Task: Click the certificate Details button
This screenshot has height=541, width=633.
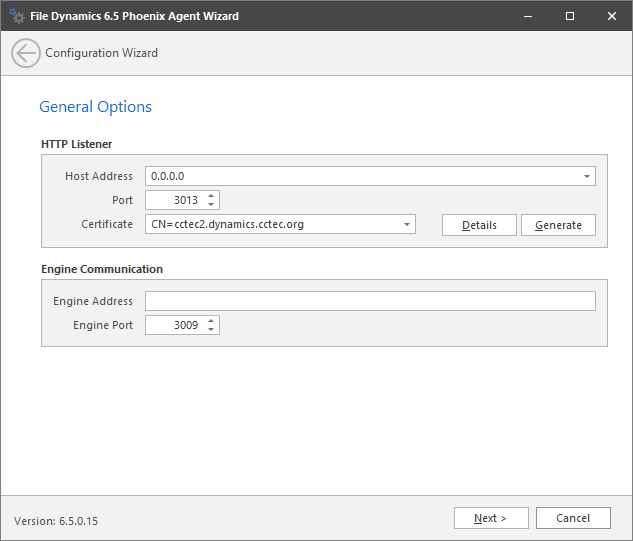Action: tap(479, 225)
